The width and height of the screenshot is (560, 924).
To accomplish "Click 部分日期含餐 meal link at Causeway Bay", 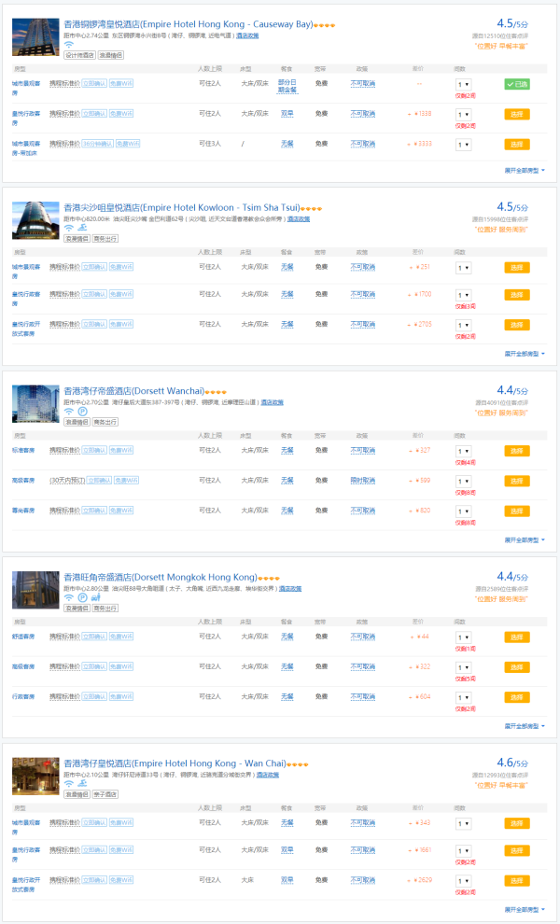I will pyautogui.click(x=287, y=86).
